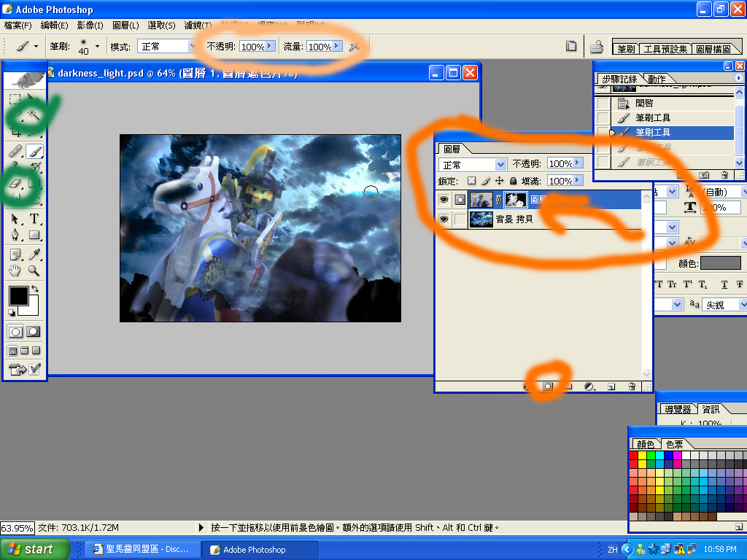Select the Healing Brush bandage tool
The height and width of the screenshot is (560, 747).
pos(15,152)
